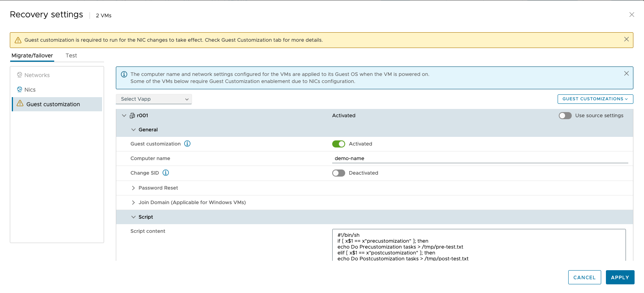
Task: Dismiss the yellow NIC warning banner
Action: pyautogui.click(x=626, y=39)
